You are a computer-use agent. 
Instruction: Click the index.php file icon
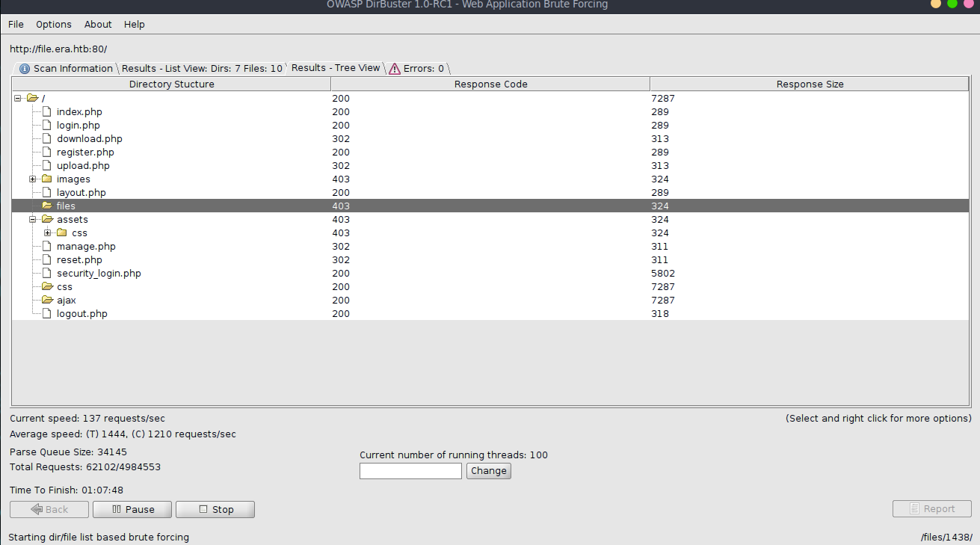pyautogui.click(x=47, y=112)
